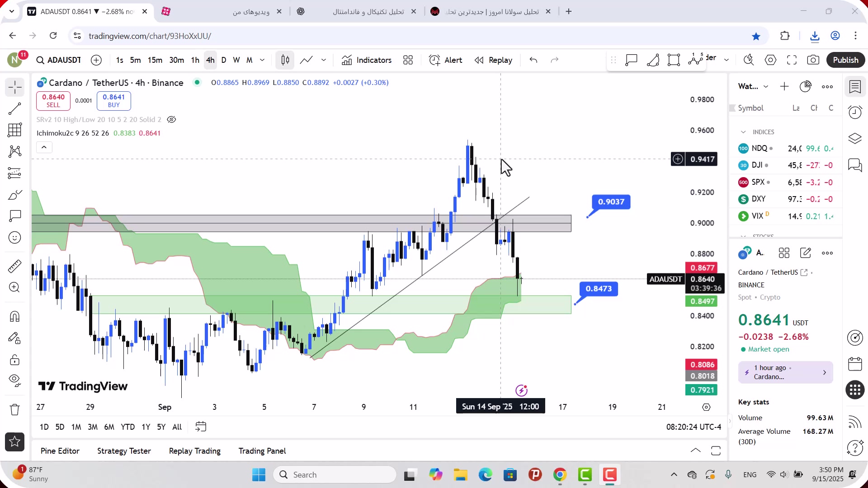Open the Fibonacci and Gann tools
This screenshot has height=488, width=868.
coord(15,130)
